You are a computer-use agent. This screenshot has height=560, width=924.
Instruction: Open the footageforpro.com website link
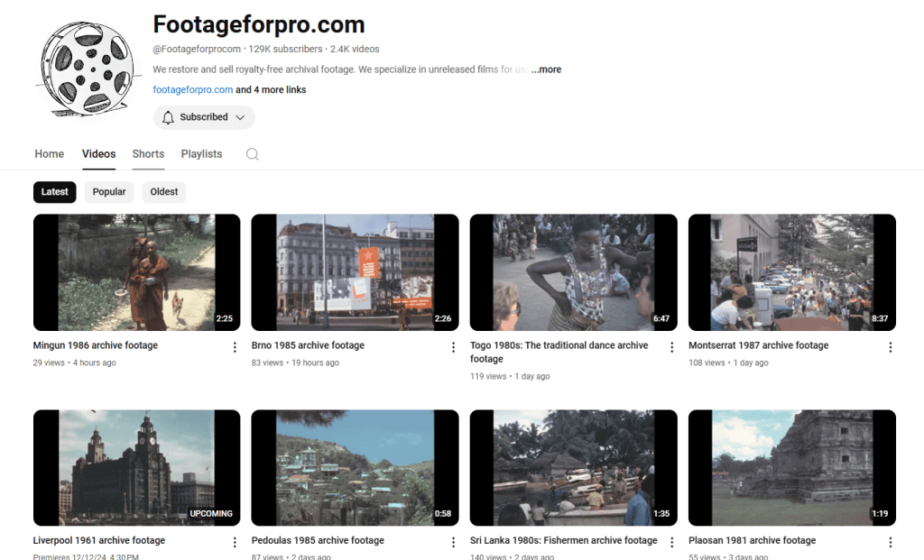[x=193, y=90]
